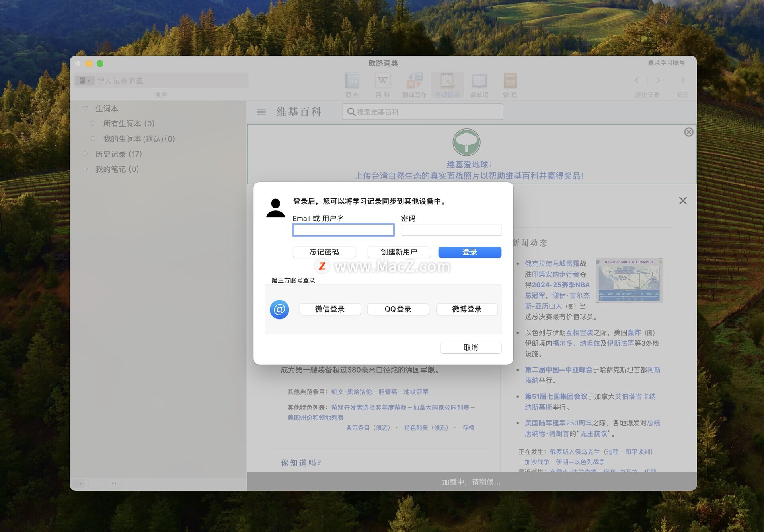
Task: Open the 美国州份和领地列表 link
Action: click(x=316, y=417)
